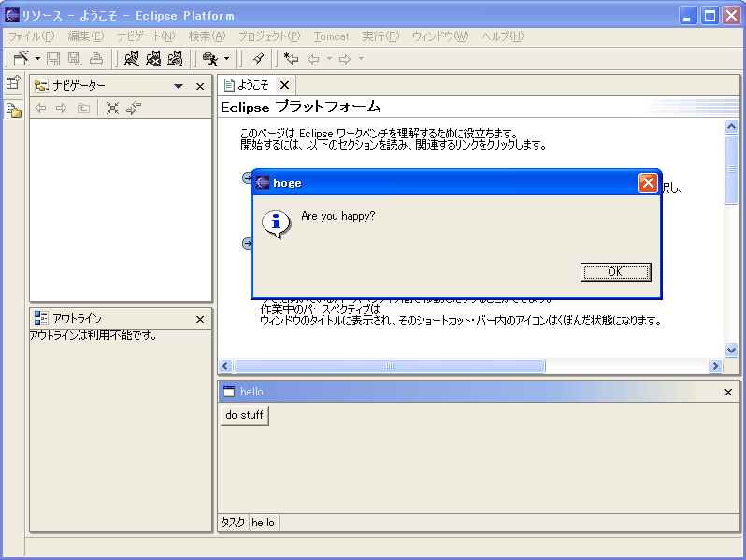Click the "do stuff" button in the hello view

pos(244,415)
